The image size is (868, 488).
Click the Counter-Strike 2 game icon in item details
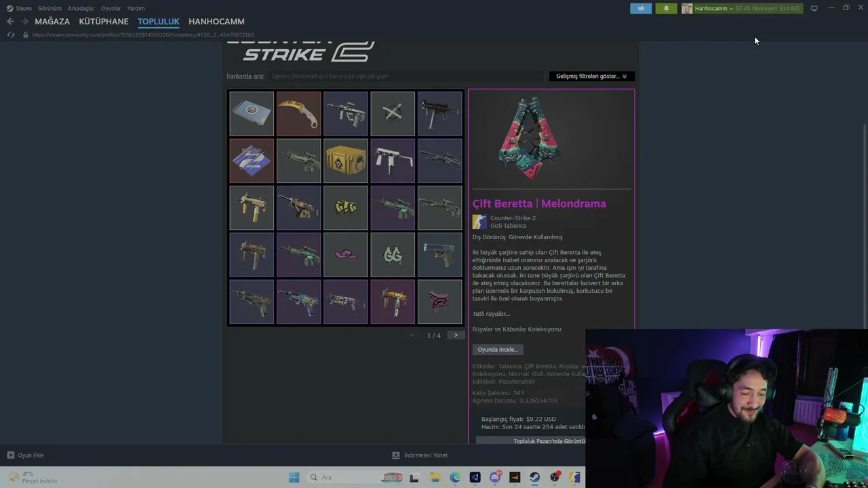click(479, 222)
